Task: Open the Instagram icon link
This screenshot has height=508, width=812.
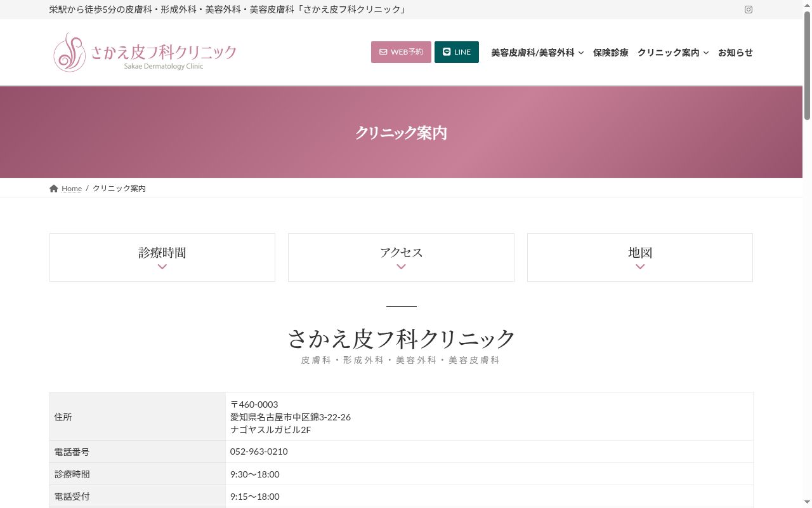Action: [749, 10]
